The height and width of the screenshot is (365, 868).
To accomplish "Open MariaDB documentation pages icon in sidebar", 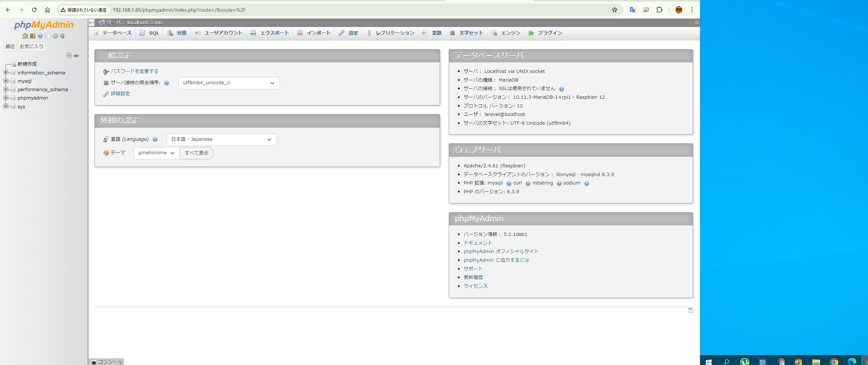I will point(47,36).
